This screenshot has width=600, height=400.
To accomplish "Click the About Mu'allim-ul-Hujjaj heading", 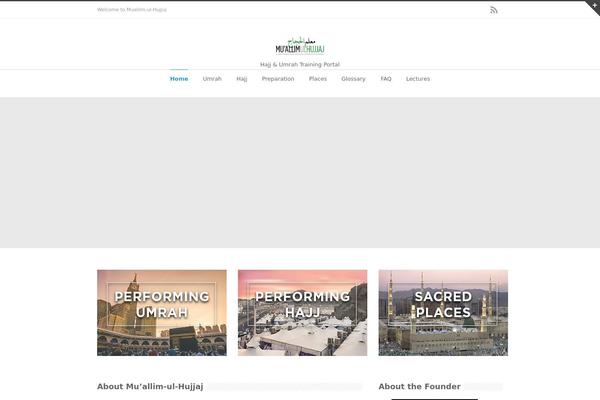I will 150,386.
